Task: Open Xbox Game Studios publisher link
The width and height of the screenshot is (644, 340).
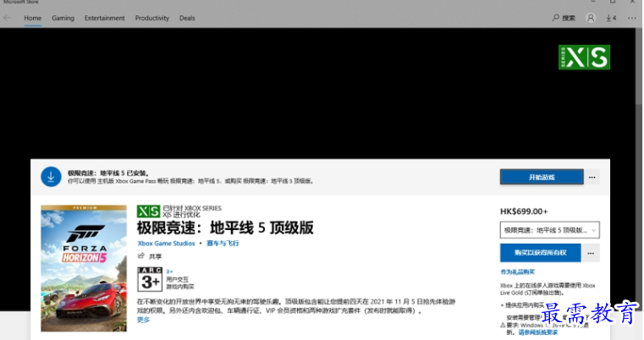Action: point(166,243)
